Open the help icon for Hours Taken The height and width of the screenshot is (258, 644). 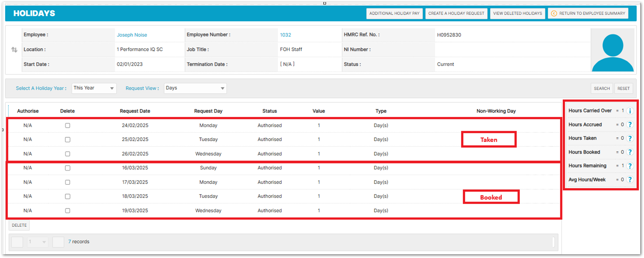click(630, 138)
